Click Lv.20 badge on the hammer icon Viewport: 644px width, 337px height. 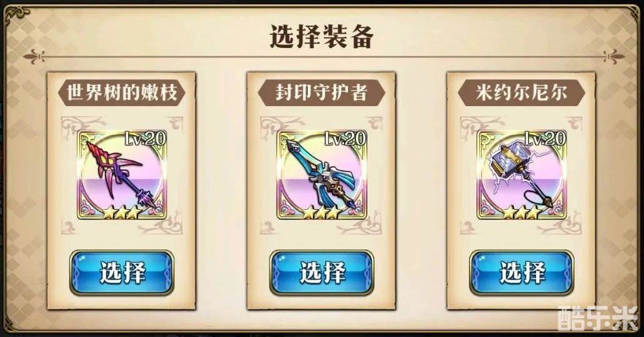(x=545, y=139)
